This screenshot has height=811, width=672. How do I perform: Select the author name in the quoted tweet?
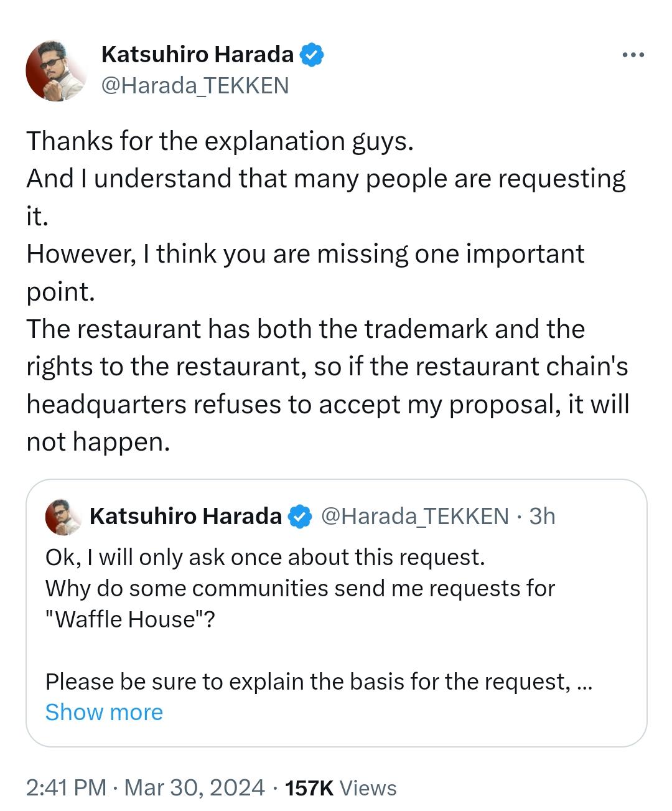pyautogui.click(x=185, y=516)
